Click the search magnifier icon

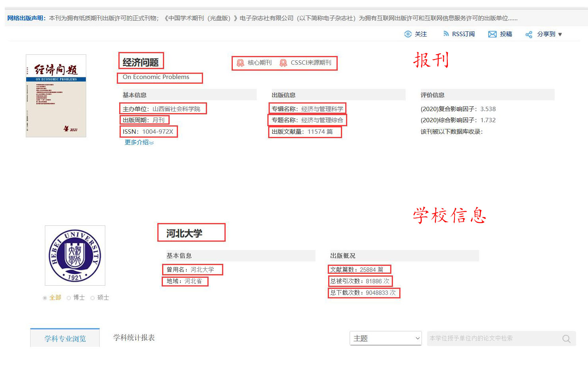click(x=566, y=338)
